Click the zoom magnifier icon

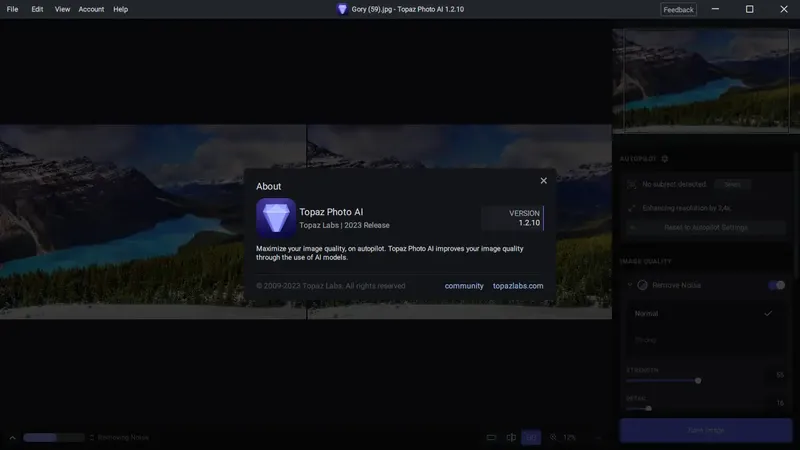tap(553, 437)
